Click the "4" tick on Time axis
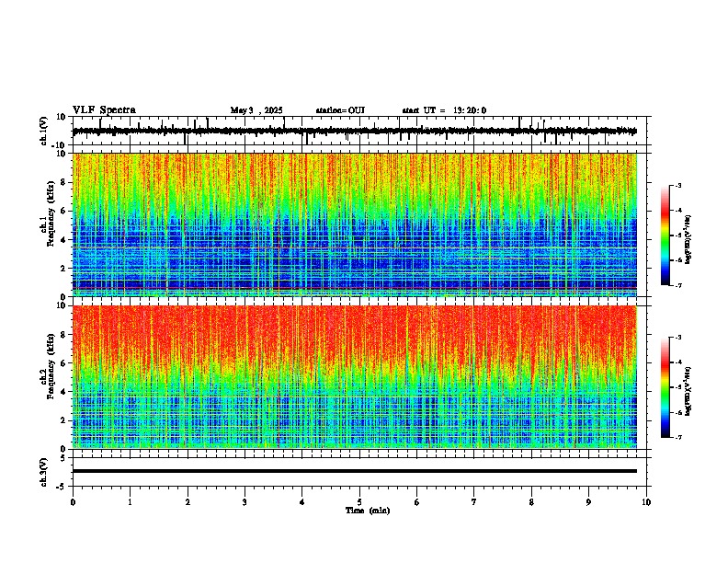The image size is (728, 563). (x=302, y=502)
